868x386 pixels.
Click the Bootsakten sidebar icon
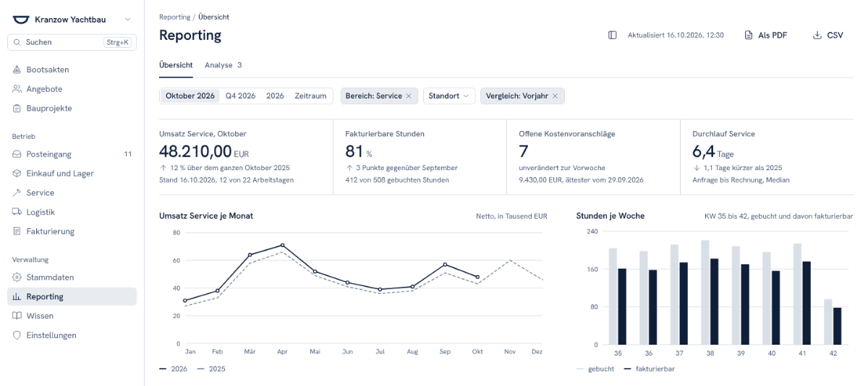click(x=17, y=70)
